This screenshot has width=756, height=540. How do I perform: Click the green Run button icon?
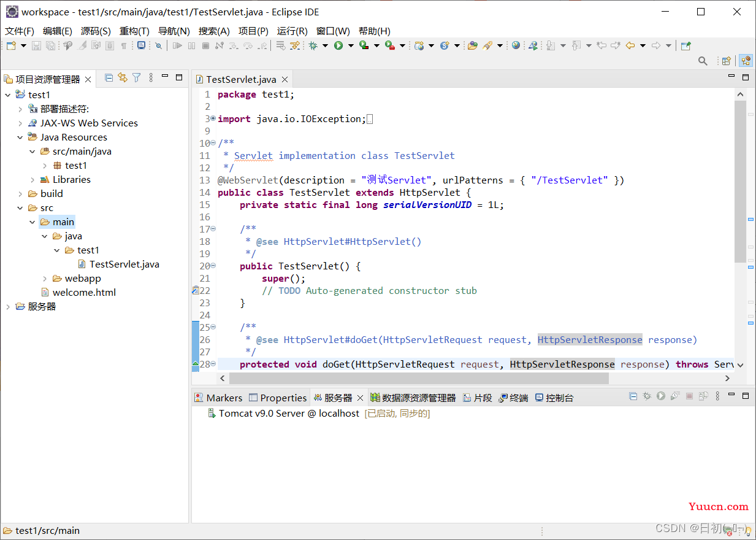point(338,45)
